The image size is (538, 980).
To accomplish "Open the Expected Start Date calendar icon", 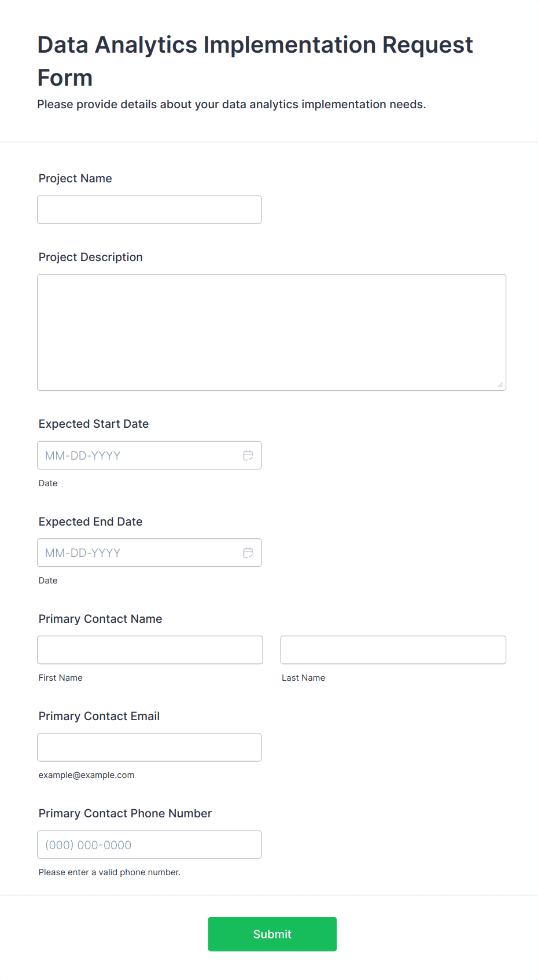I will 248,456.
